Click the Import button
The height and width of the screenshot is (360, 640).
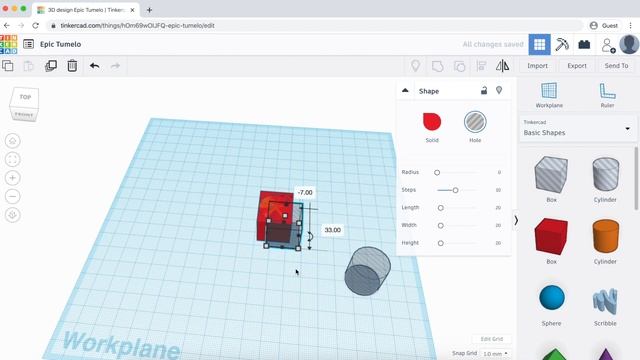[537, 66]
